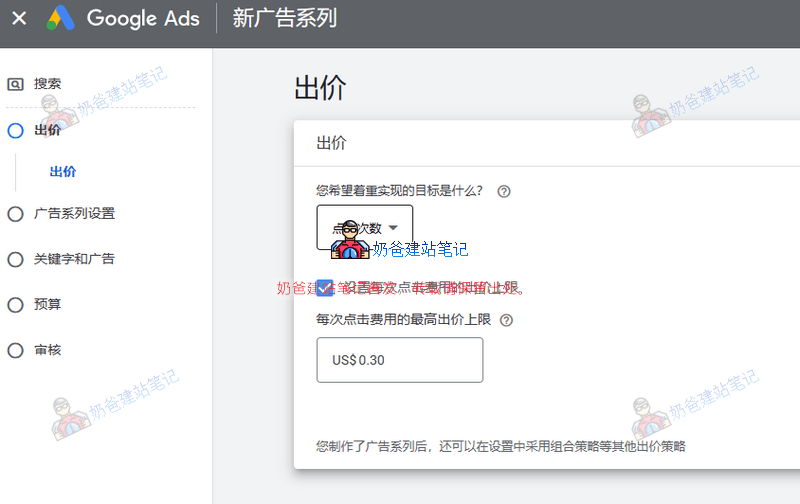Select the 出价 step circle in sidebar
Image resolution: width=800 pixels, height=504 pixels.
15,131
